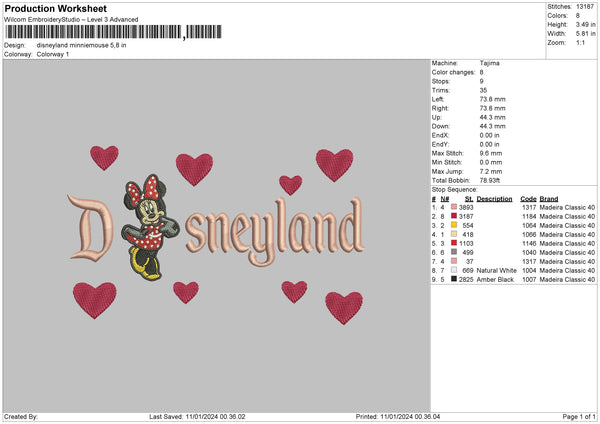Click thread code 1007

529,280
